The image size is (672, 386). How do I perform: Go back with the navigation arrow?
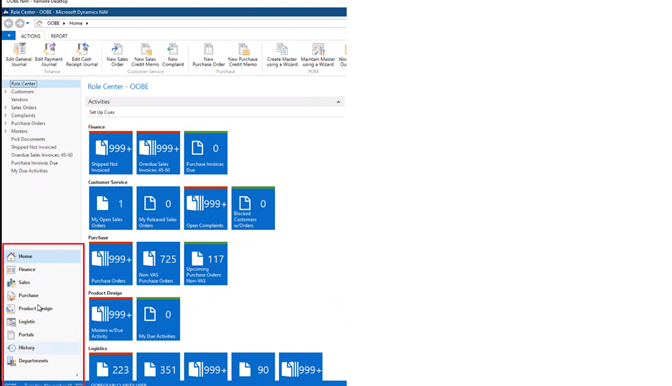point(9,23)
